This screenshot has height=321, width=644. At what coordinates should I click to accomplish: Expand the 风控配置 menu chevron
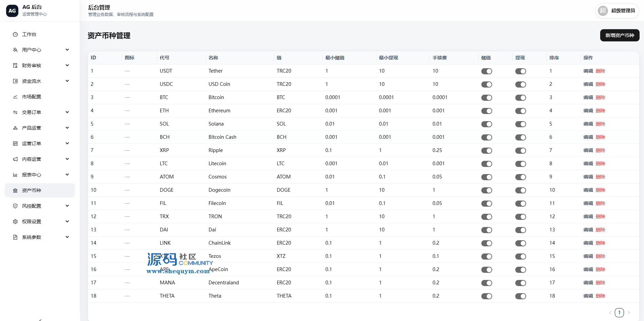click(67, 206)
